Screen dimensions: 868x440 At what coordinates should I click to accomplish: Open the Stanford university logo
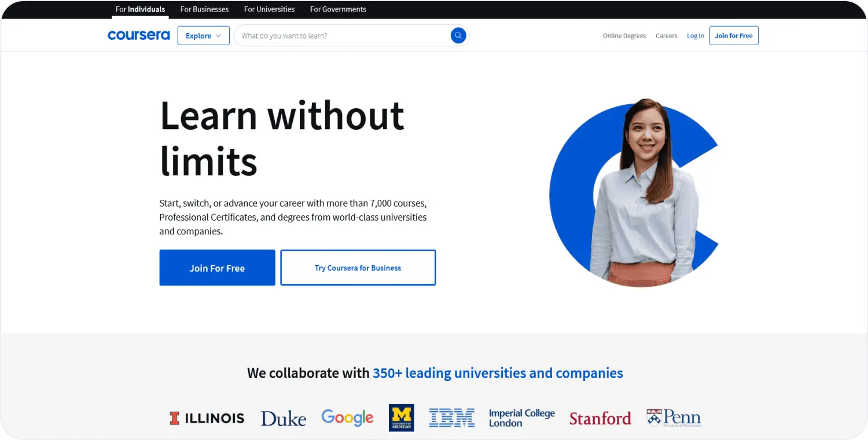coord(600,418)
